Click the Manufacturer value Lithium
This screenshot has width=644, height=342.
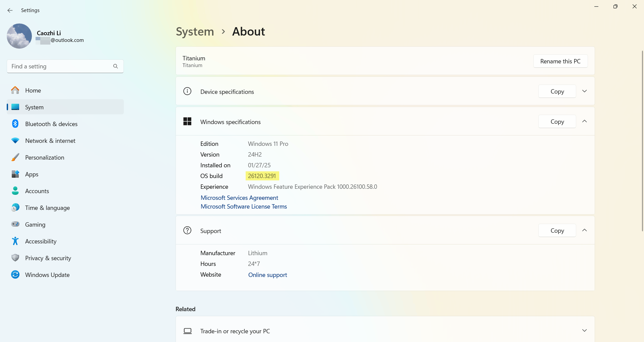click(257, 253)
